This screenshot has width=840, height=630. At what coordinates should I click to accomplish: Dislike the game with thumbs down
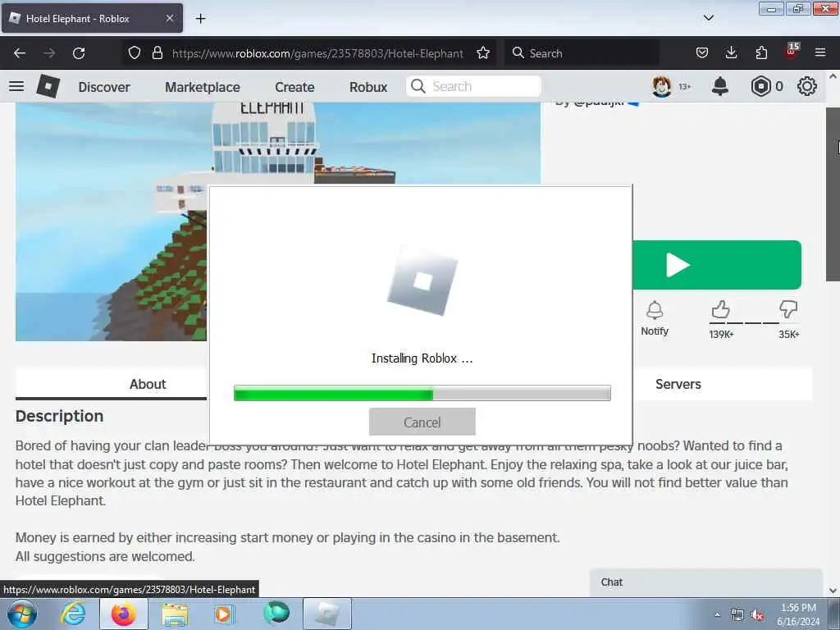(x=788, y=309)
